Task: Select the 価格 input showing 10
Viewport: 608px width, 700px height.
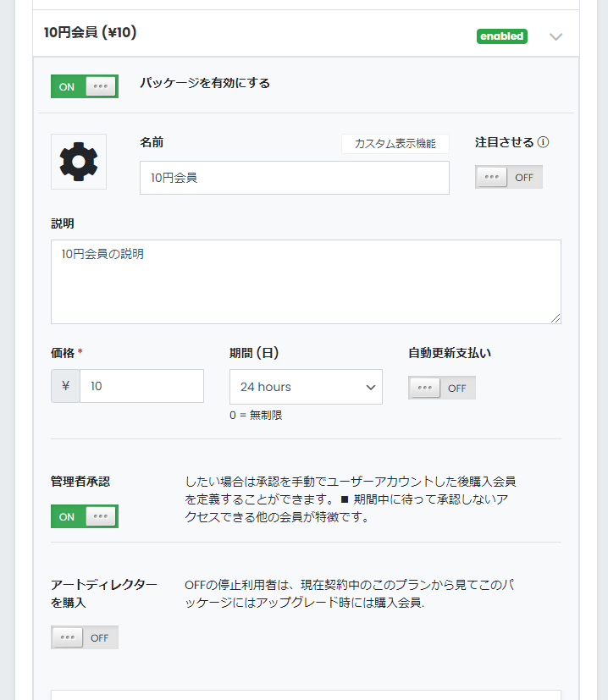Action: [x=141, y=386]
